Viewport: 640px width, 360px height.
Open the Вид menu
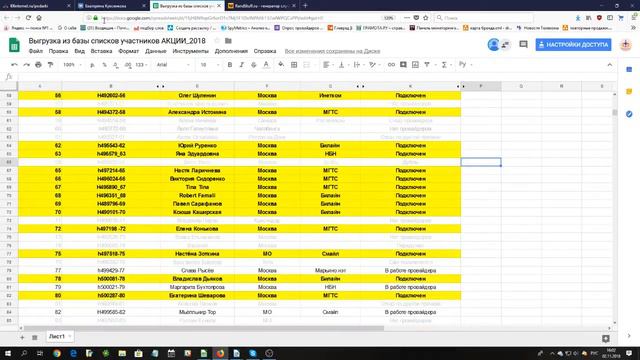(x=80, y=51)
